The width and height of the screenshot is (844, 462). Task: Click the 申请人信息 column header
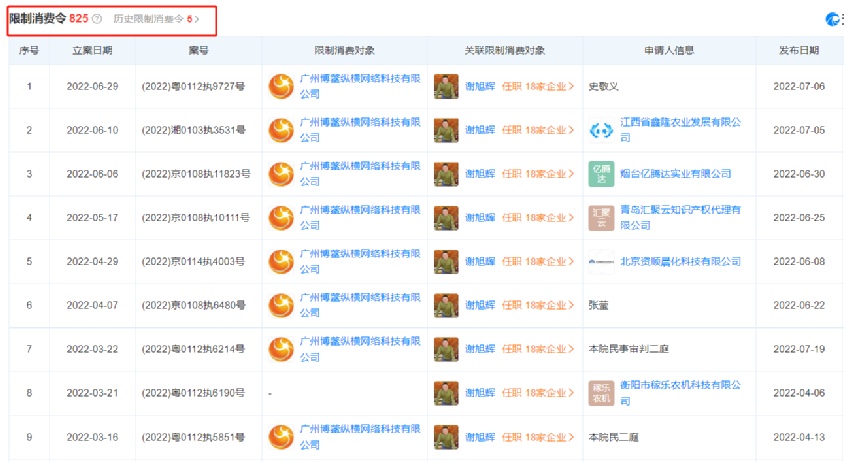point(669,50)
